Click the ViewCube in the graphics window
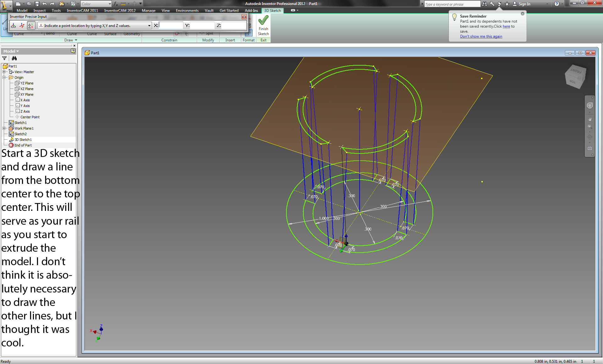The width and height of the screenshot is (603, 364). tap(575, 77)
